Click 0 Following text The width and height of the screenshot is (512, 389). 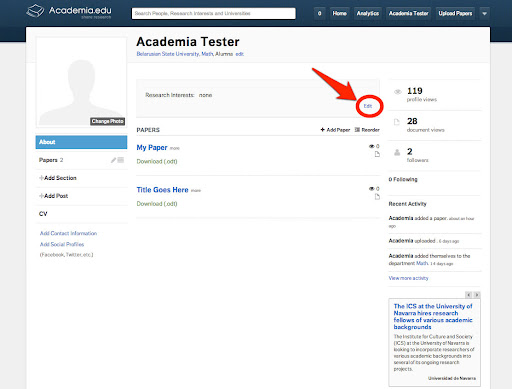click(x=403, y=179)
